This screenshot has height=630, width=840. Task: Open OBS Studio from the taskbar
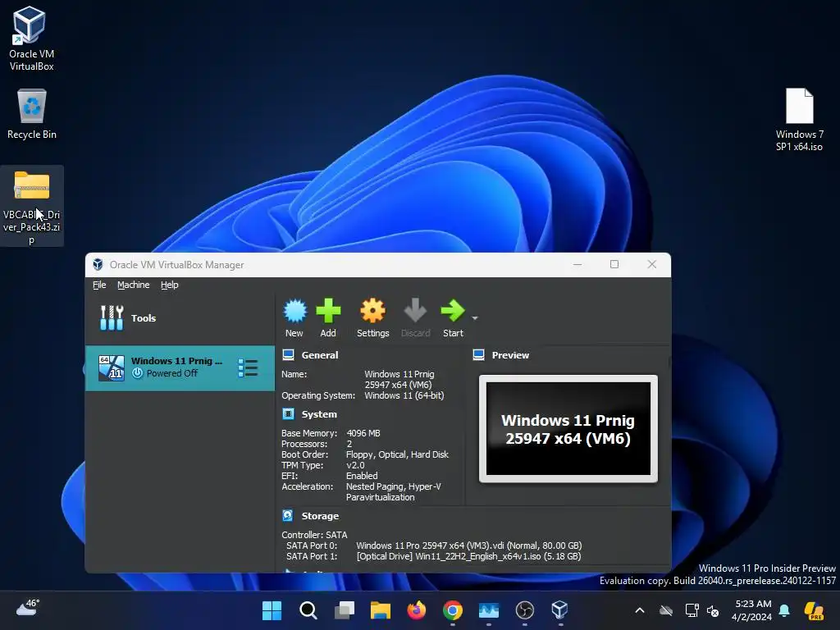pos(524,610)
